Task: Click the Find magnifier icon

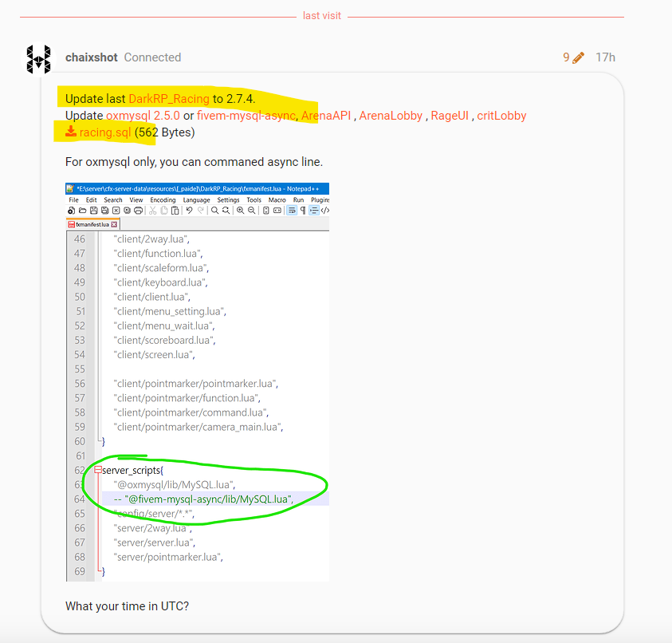Action: coord(214,210)
